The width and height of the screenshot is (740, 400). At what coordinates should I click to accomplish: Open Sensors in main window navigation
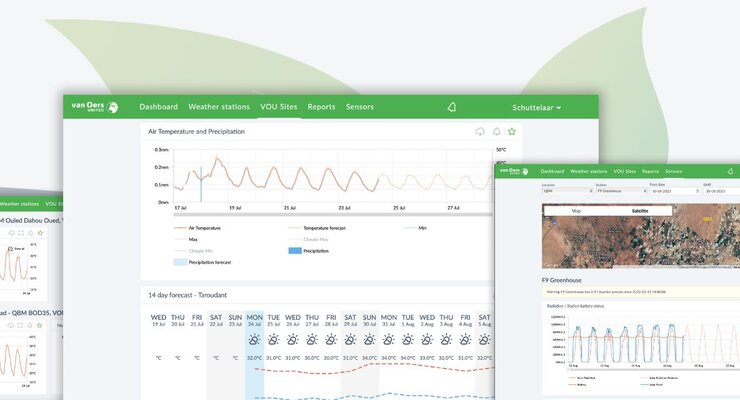[360, 107]
